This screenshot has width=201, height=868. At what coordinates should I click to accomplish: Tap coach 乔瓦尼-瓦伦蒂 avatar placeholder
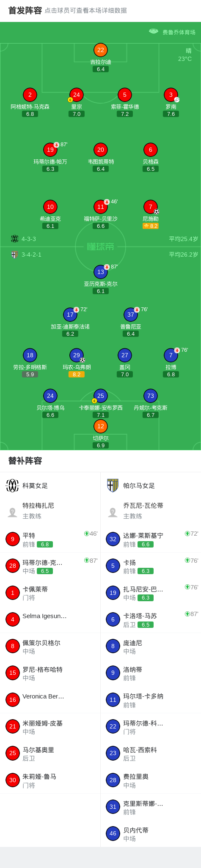(x=113, y=512)
